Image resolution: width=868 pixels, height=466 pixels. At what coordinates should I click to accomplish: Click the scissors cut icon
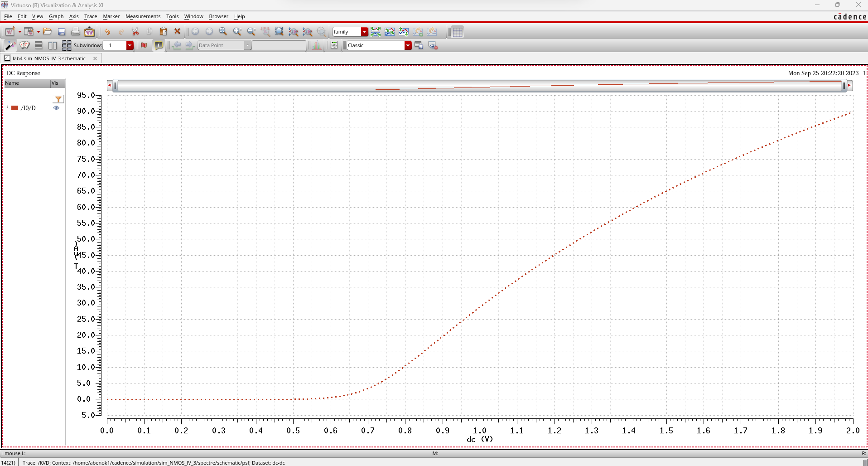pos(135,32)
